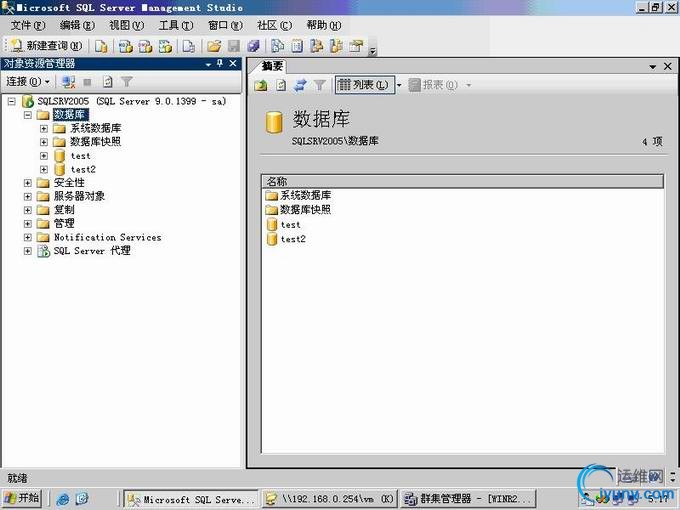This screenshot has width=680, height=510.
Task: Click the Properties Window icon in main toolbar
Action: click(356, 46)
